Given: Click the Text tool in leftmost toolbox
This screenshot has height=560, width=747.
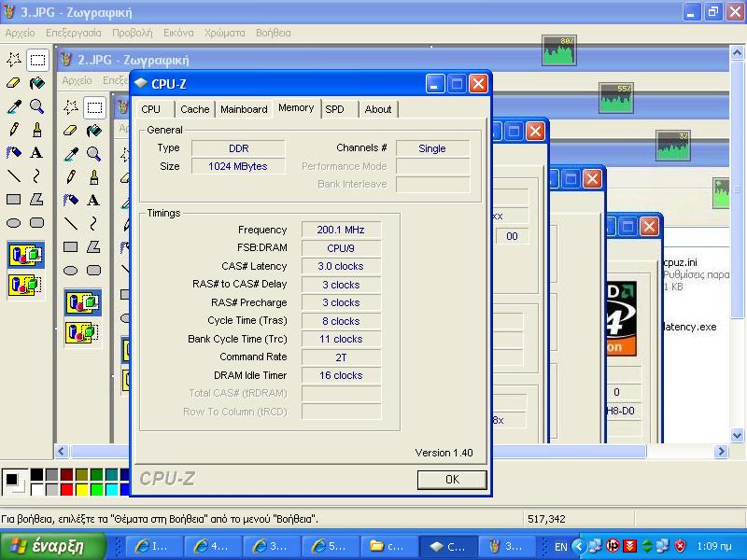Looking at the screenshot, I should click(x=36, y=152).
